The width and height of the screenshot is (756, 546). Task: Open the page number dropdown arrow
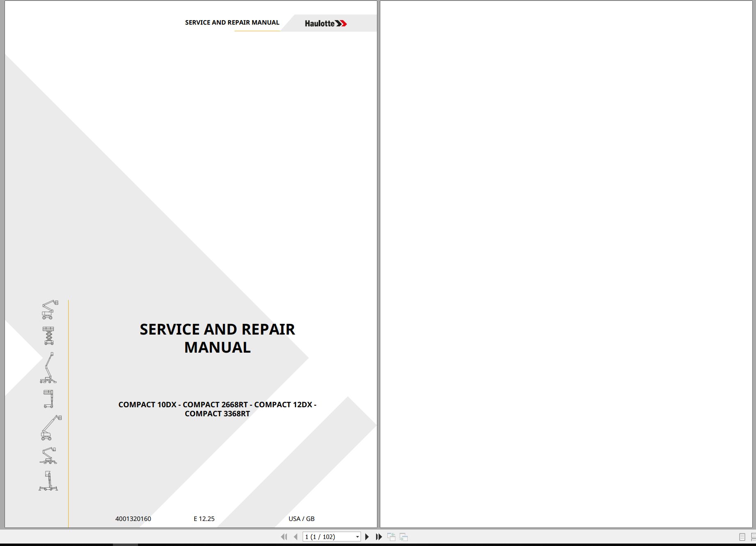coord(357,537)
